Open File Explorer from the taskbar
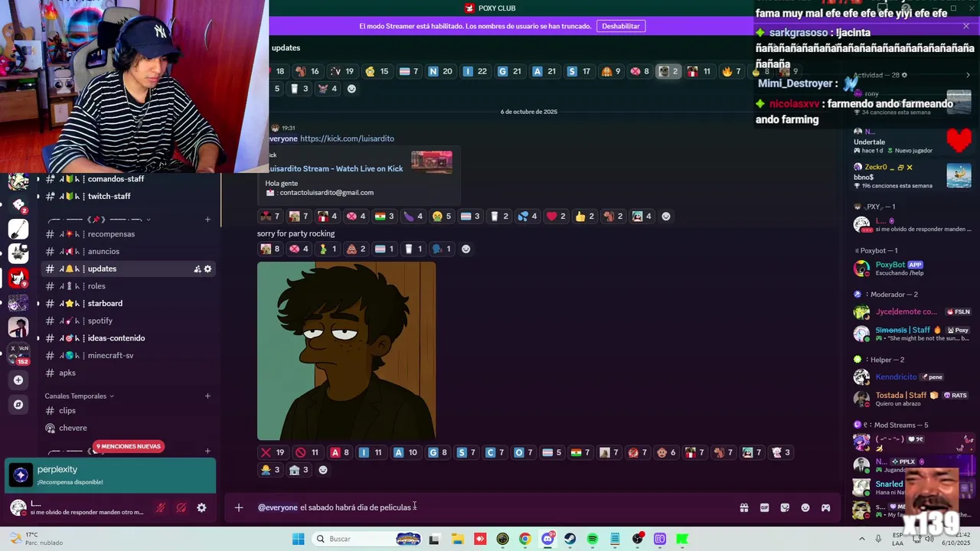This screenshot has width=980, height=551. [457, 539]
